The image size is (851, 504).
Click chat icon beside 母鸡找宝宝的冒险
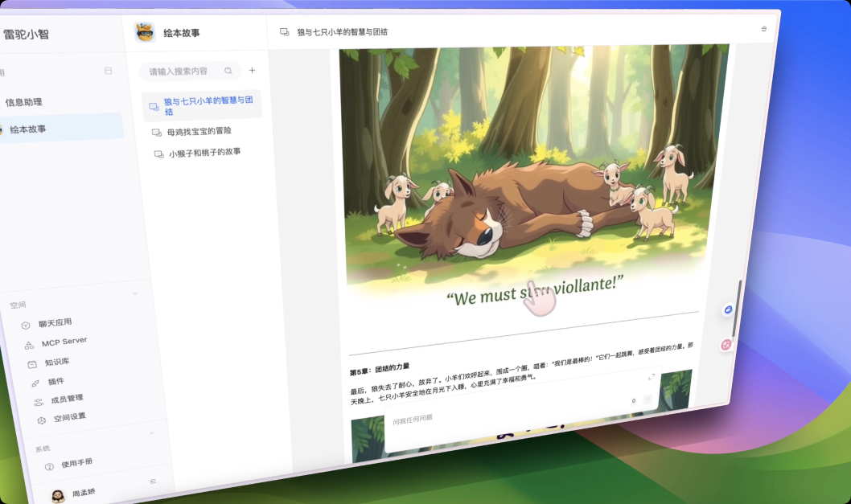156,133
